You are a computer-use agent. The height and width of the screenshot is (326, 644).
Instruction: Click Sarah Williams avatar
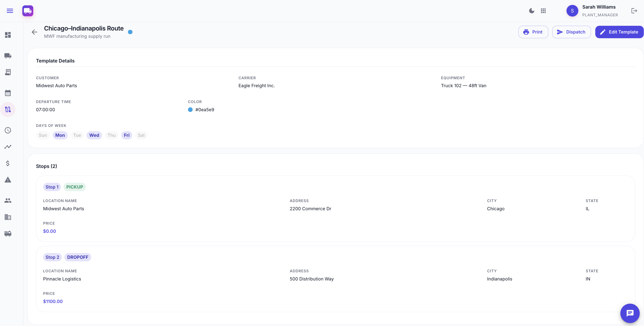coord(572,11)
